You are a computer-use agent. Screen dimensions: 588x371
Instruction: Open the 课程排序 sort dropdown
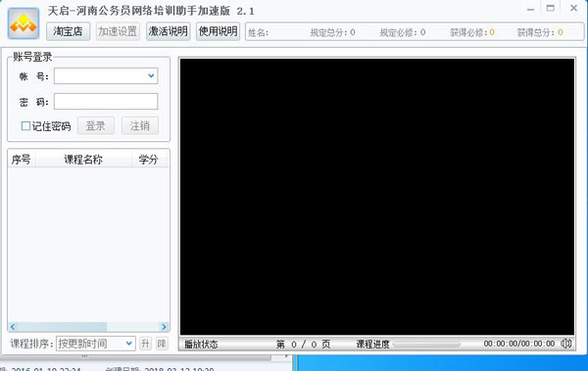pos(96,344)
